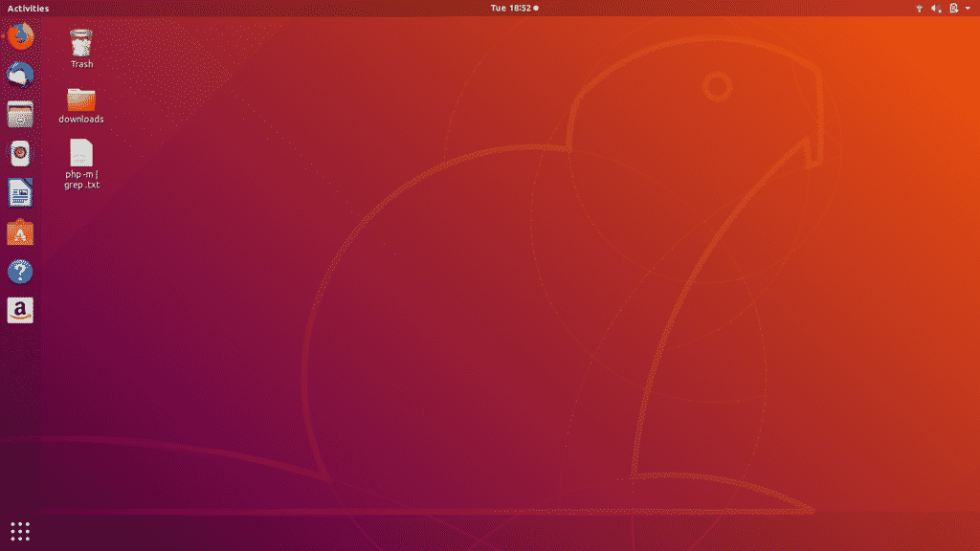The height and width of the screenshot is (551, 980).
Task: Select the downloads folder on desktop
Action: (x=81, y=99)
